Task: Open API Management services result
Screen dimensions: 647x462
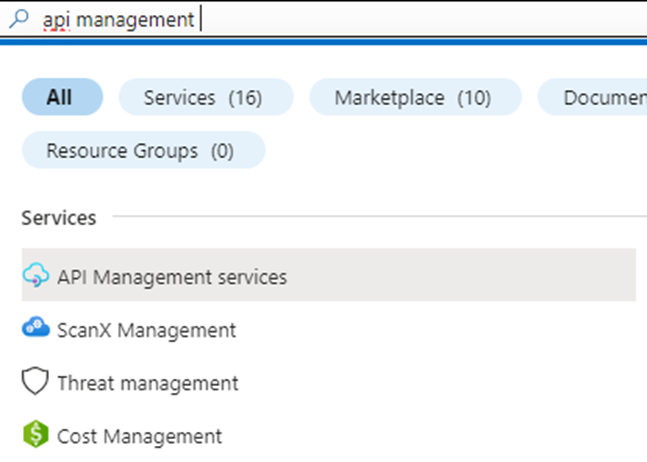Action: 172,276
